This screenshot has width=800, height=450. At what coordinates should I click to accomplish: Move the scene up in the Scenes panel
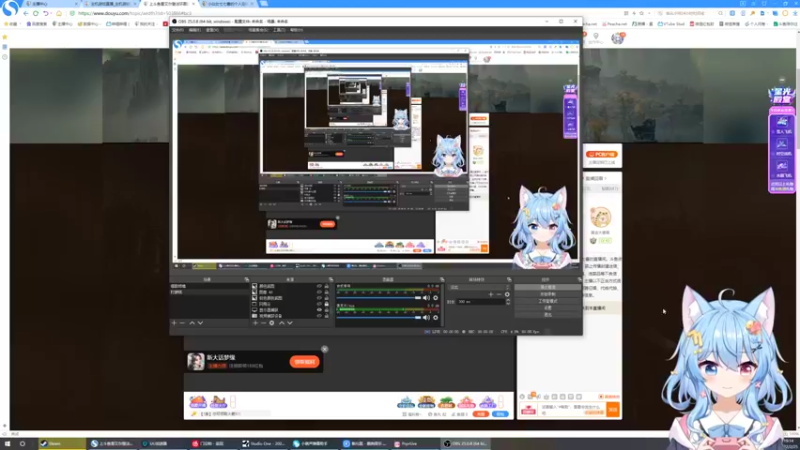coord(192,323)
